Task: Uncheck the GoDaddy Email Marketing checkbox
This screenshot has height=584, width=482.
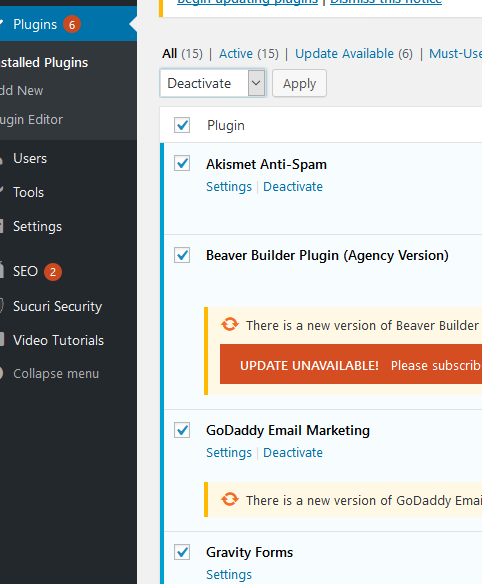Action: (x=182, y=430)
